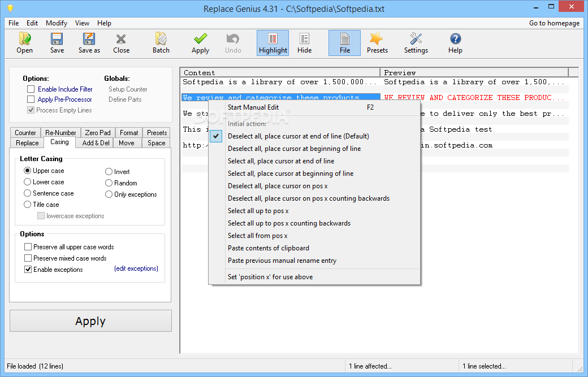Viewport: 588px width, 377px height.
Task: Select Title case radio button
Action: (x=27, y=204)
